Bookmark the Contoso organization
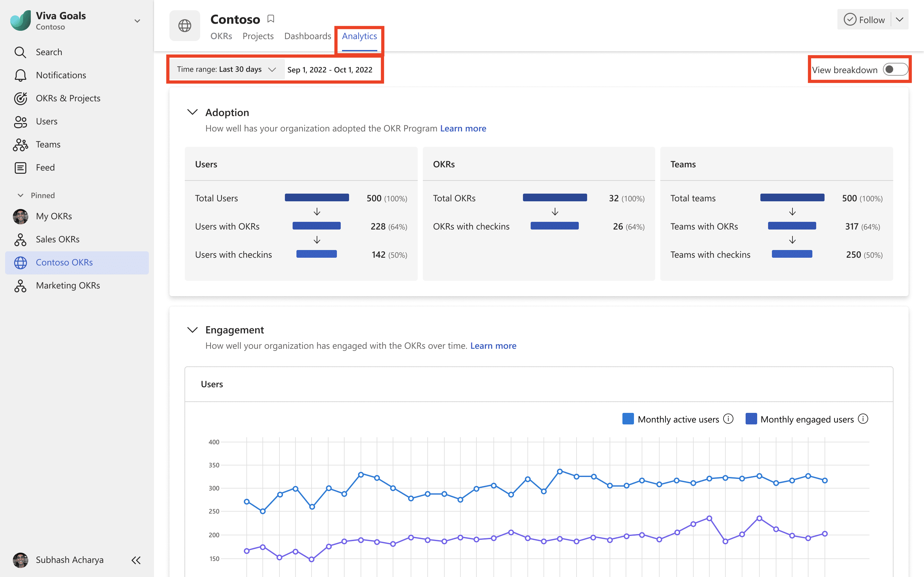The image size is (924, 577). pyautogui.click(x=271, y=18)
